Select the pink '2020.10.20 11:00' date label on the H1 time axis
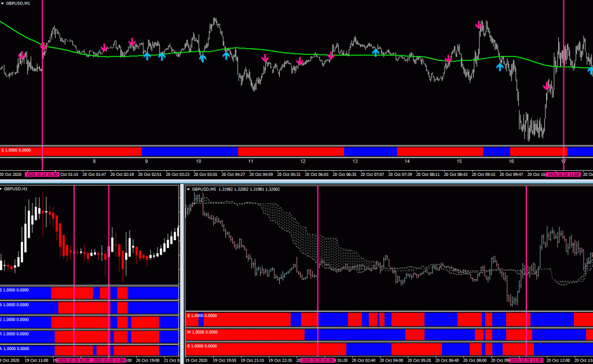This screenshot has height=364, width=593. pos(109,361)
